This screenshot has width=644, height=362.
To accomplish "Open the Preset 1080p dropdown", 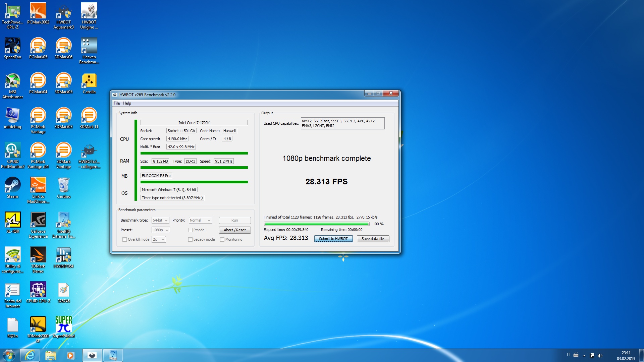I will pyautogui.click(x=161, y=230).
